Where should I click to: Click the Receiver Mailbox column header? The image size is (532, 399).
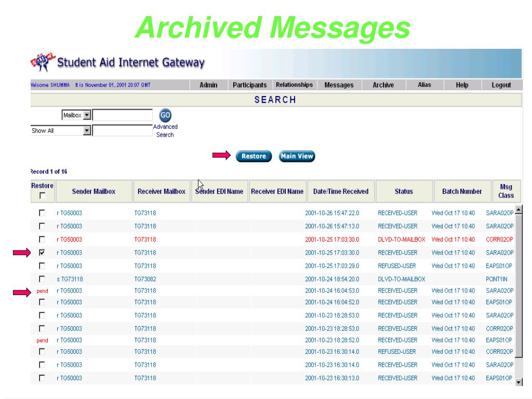[x=162, y=191]
